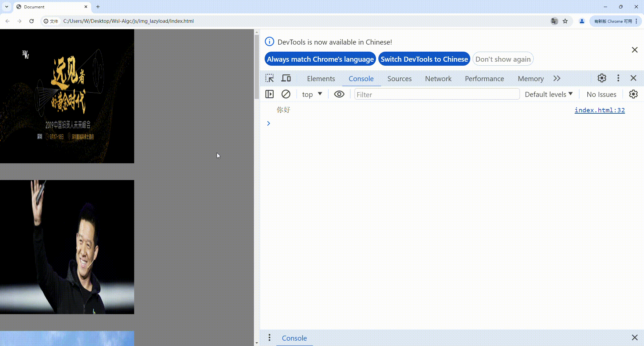Click the 你好 console log message
This screenshot has height=346, width=644.
(283, 110)
